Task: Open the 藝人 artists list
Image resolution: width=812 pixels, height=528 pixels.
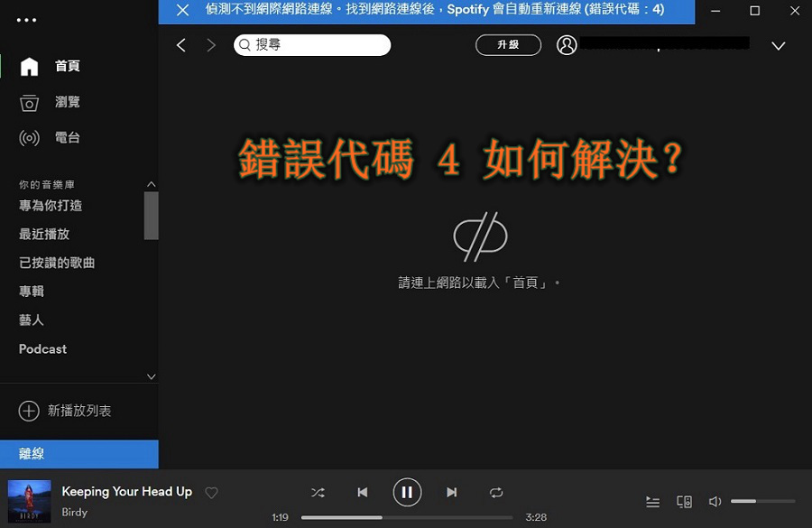Action: click(x=32, y=320)
